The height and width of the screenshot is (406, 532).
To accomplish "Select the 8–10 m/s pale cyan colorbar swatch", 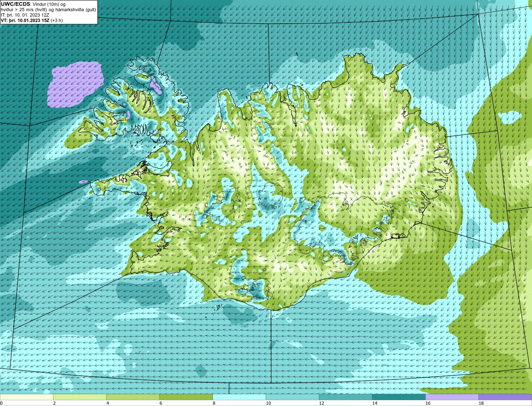I will [x=239, y=397].
